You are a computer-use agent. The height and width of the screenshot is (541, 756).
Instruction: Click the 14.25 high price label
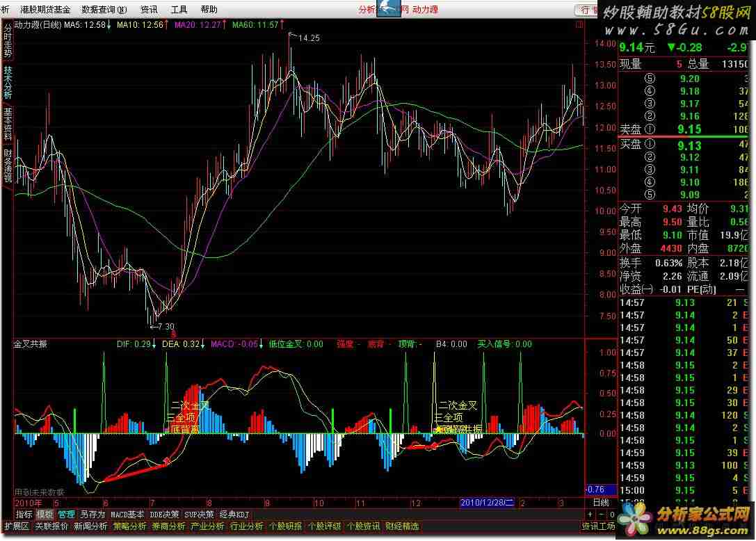point(309,38)
